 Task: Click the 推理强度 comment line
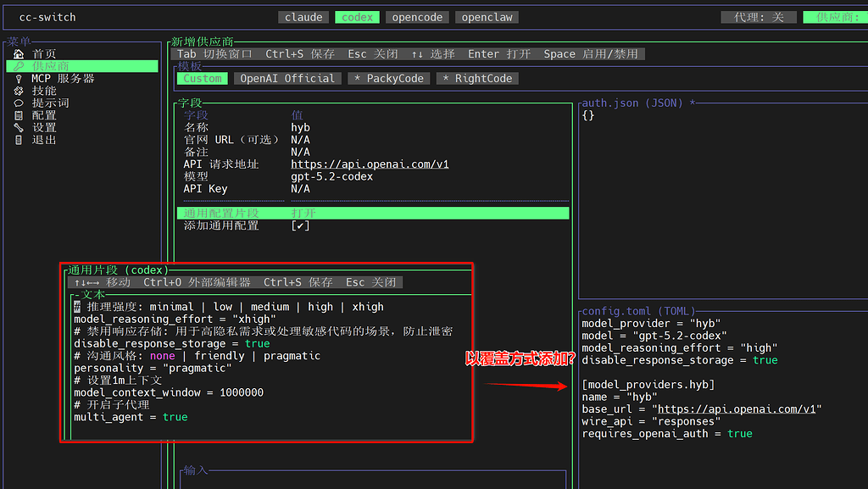(x=229, y=307)
